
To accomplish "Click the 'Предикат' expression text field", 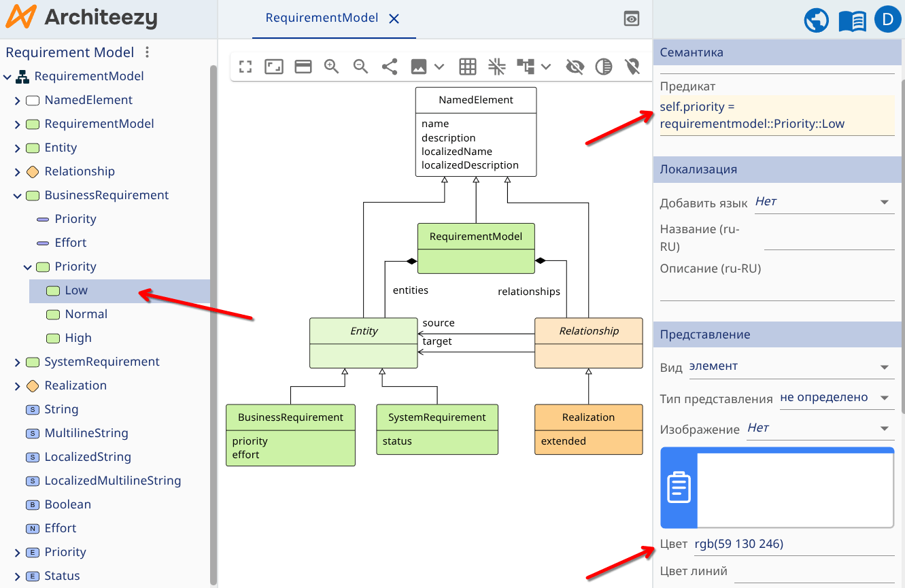I will point(776,116).
